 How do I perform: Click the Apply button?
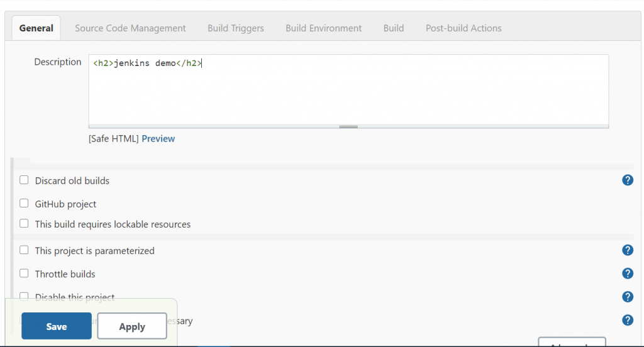click(x=132, y=326)
